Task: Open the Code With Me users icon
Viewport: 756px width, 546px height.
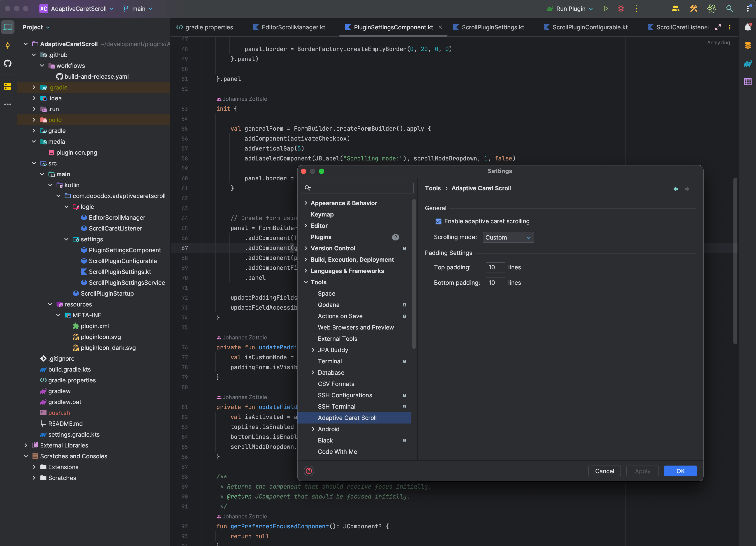Action: point(675,9)
